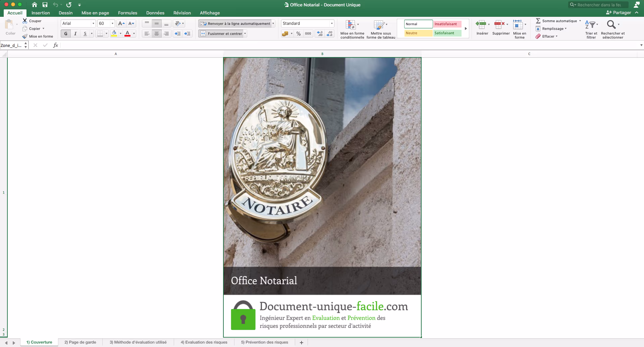Image resolution: width=644 pixels, height=347 pixels.
Task: Click the insert function fx icon
Action: point(56,45)
